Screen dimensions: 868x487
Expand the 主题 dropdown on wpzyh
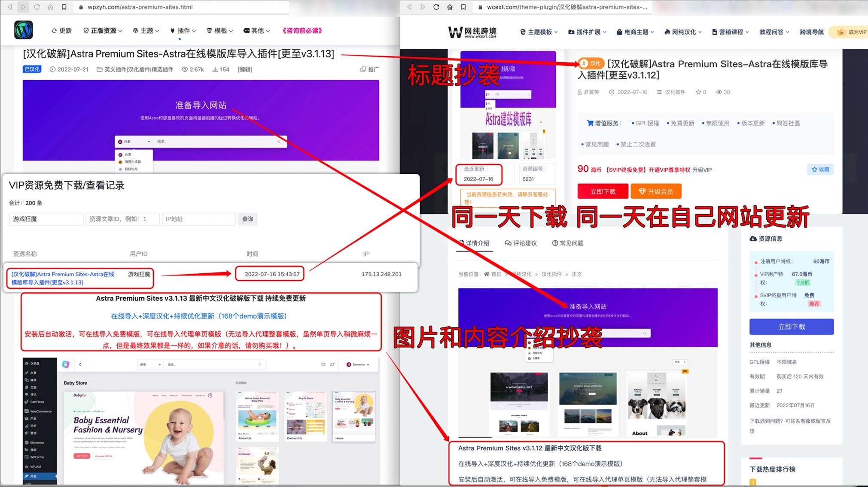(146, 30)
